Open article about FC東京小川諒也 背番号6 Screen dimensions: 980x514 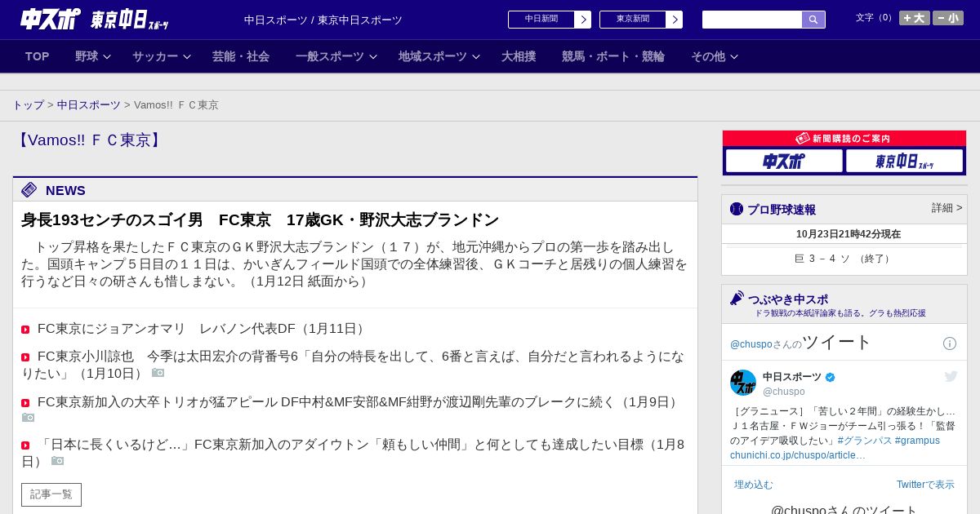[x=353, y=365]
